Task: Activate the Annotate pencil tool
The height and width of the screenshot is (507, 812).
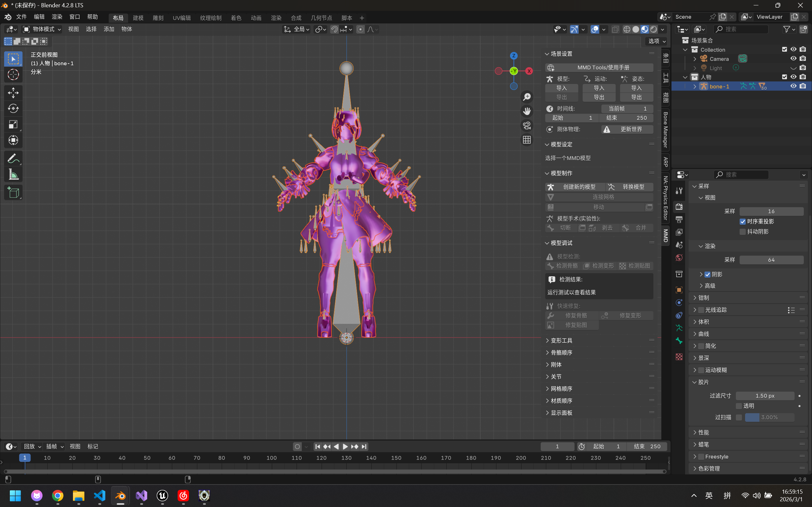Action: click(x=13, y=158)
